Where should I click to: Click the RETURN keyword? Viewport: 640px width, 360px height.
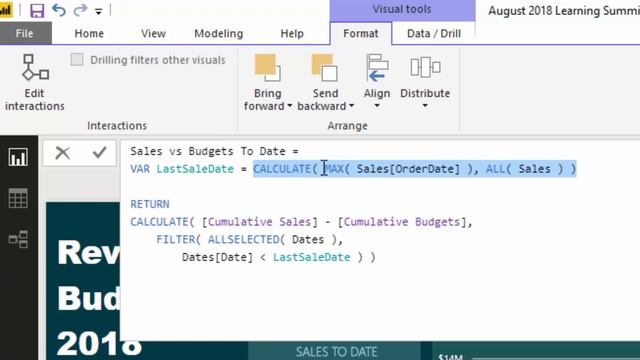tap(150, 204)
